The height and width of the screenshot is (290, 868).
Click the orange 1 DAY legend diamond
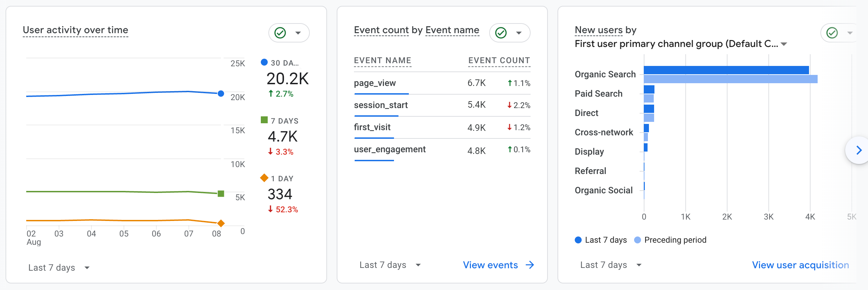264,178
